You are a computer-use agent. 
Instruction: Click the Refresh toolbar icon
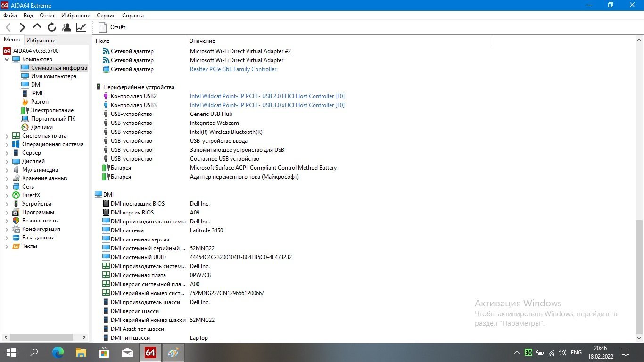[52, 27]
